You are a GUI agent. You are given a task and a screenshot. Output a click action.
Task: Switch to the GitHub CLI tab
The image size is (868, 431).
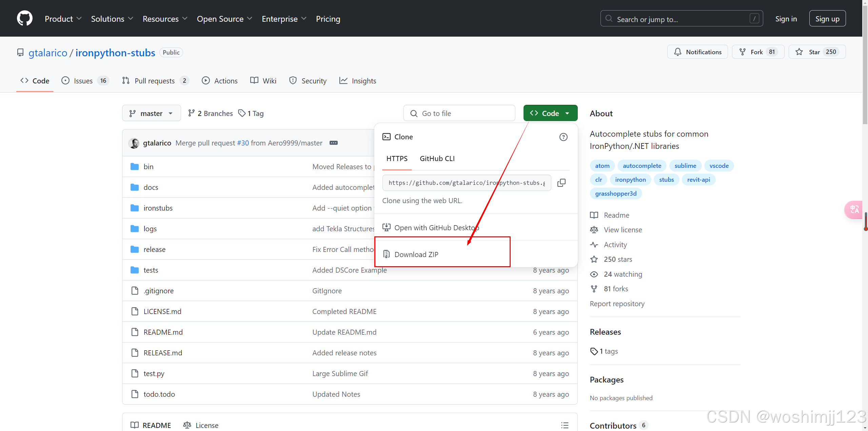point(437,158)
